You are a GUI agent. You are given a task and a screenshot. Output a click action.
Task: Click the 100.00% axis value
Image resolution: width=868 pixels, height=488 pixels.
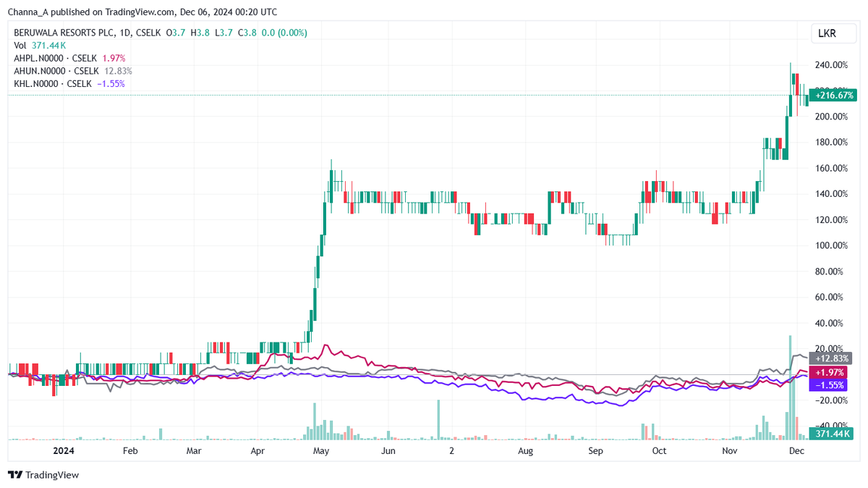[832, 245]
